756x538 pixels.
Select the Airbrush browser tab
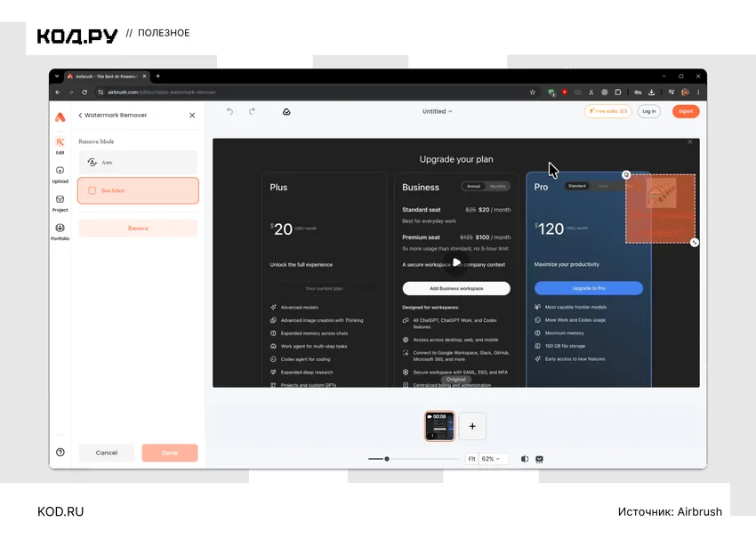click(x=107, y=76)
